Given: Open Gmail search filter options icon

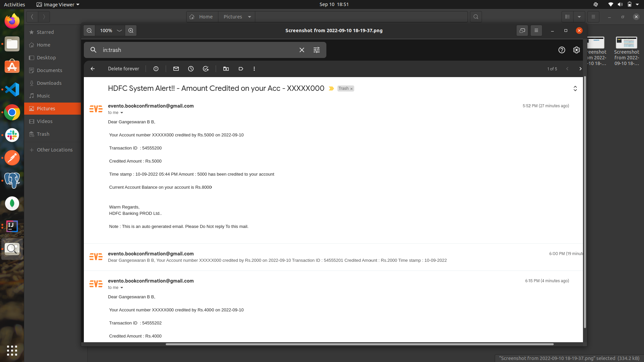Looking at the screenshot, I should pyautogui.click(x=316, y=50).
